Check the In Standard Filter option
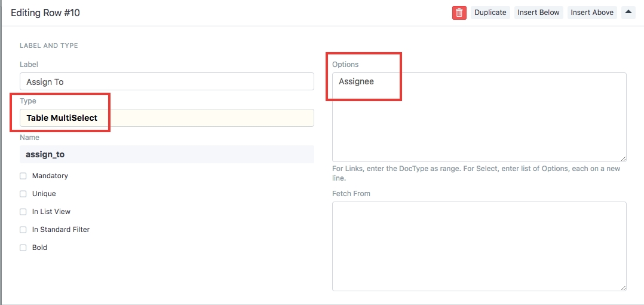Image resolution: width=644 pixels, height=305 pixels. pyautogui.click(x=23, y=230)
